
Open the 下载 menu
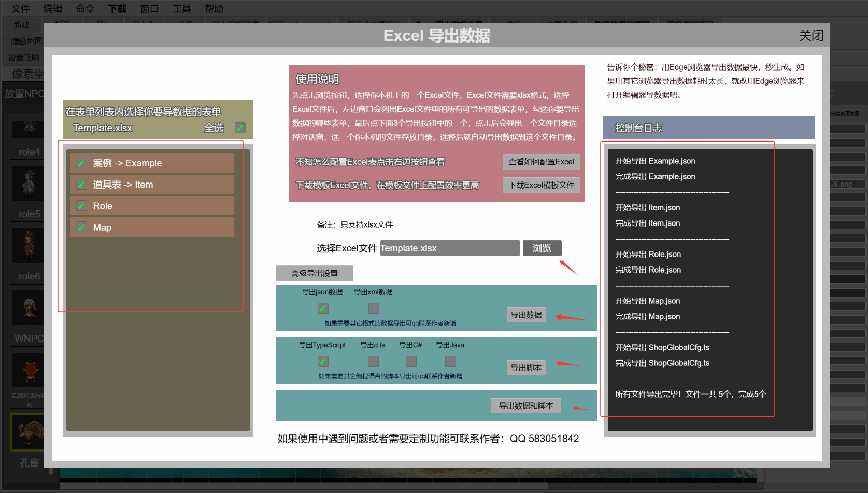point(117,8)
